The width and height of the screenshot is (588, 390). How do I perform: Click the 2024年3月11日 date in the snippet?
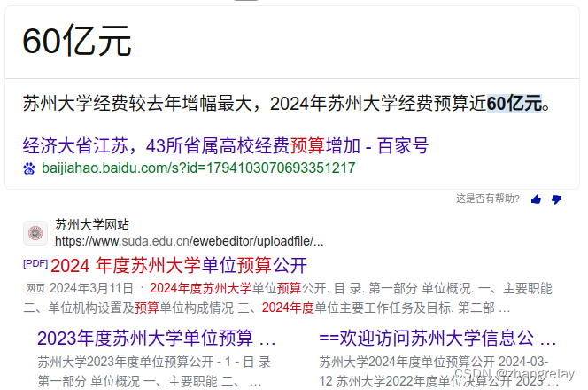point(91,288)
